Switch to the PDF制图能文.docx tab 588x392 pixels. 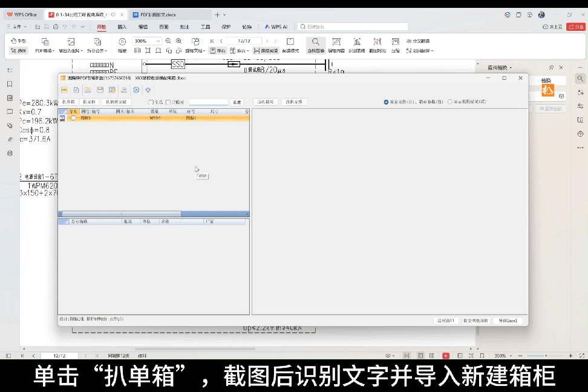point(156,15)
